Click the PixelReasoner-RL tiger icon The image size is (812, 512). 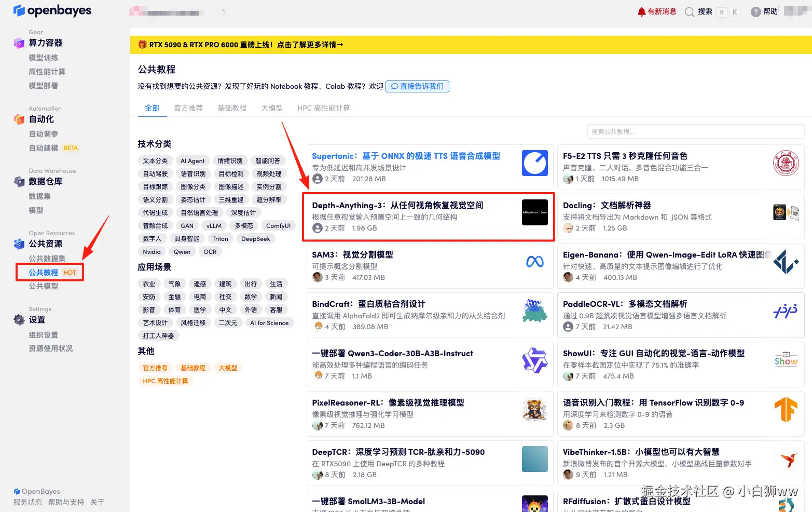point(535,410)
